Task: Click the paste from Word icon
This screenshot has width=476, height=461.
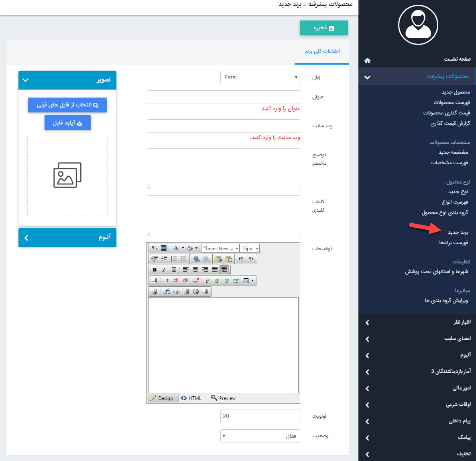Action: [219, 259]
